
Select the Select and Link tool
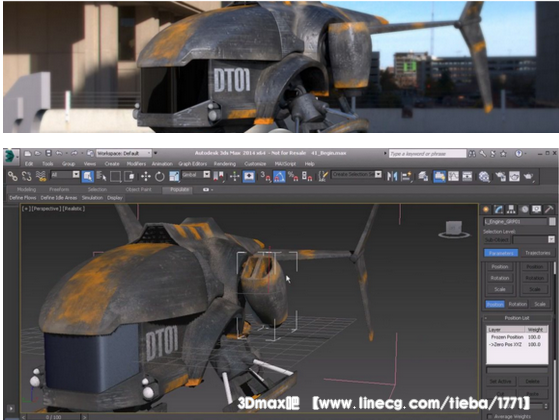[x=13, y=176]
